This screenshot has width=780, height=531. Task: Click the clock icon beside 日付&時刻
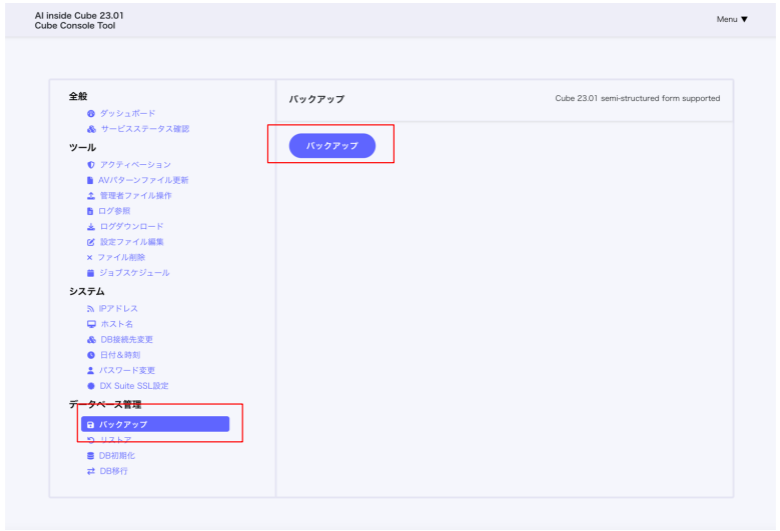coord(91,355)
